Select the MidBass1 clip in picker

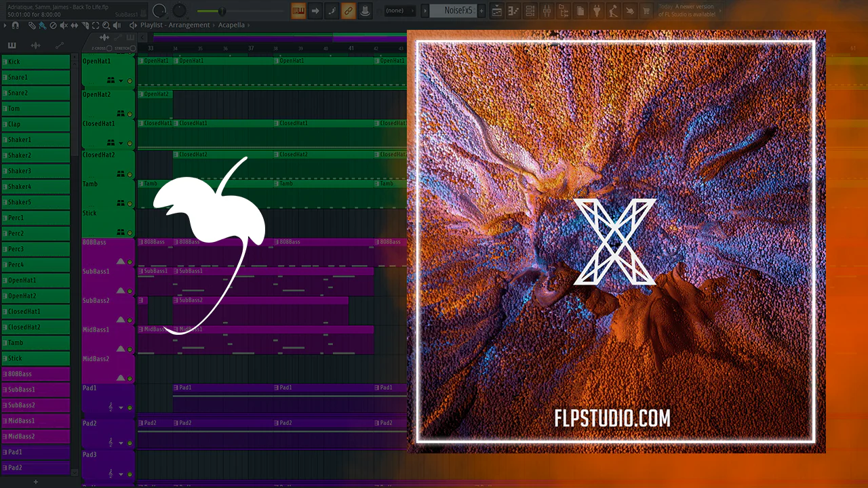point(36,421)
